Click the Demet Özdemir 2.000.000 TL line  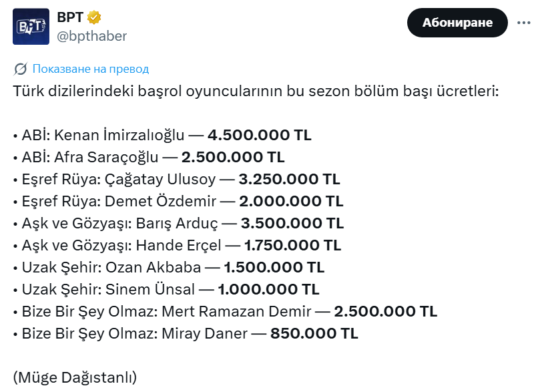[178, 202]
